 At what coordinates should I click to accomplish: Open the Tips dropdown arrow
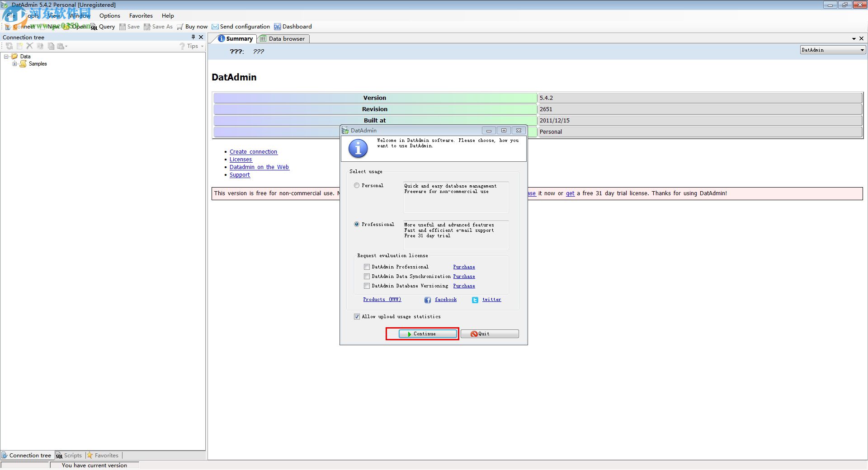(202, 46)
